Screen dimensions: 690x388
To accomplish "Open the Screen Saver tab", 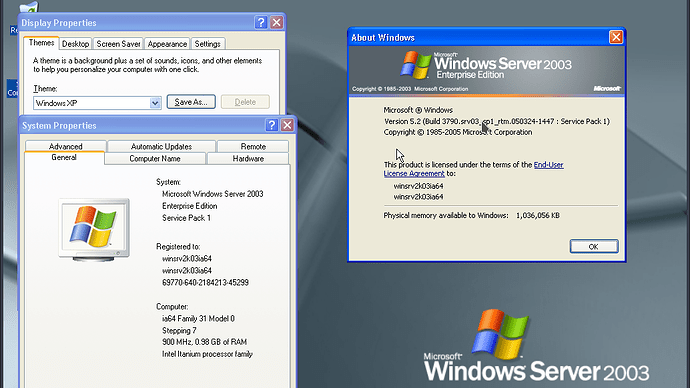I will click(118, 44).
